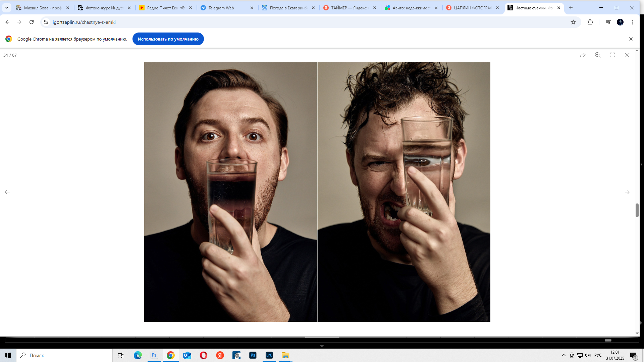Dismiss the default browser notification bar
Screen dimensions: 644x362
click(631, 39)
